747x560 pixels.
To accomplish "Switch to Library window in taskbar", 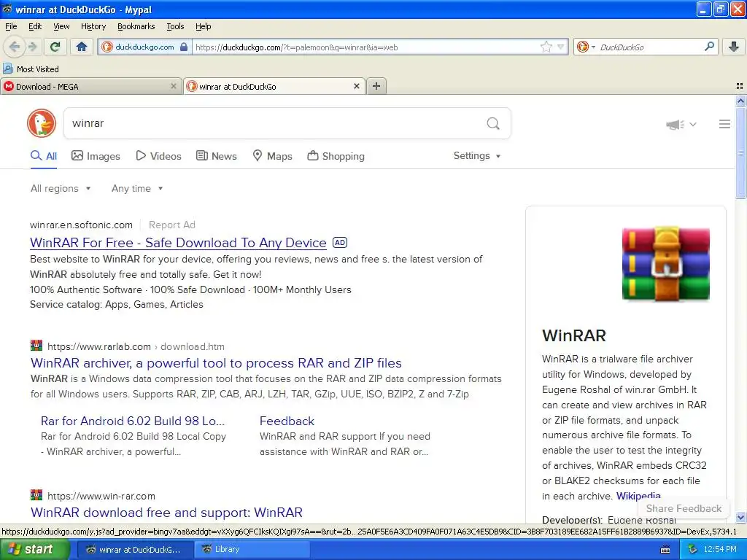I will (252, 550).
